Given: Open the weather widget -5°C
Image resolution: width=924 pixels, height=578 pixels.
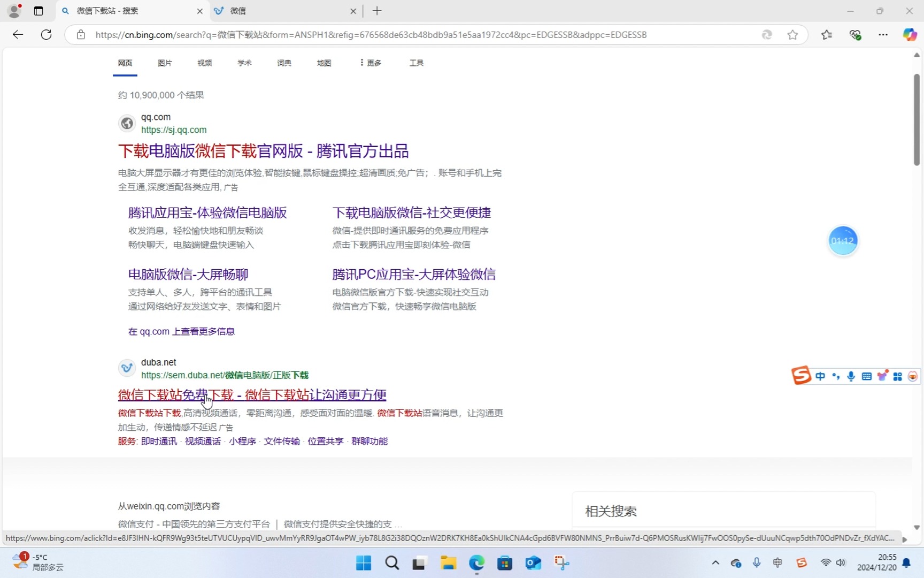Looking at the screenshot, I should pyautogui.click(x=37, y=562).
